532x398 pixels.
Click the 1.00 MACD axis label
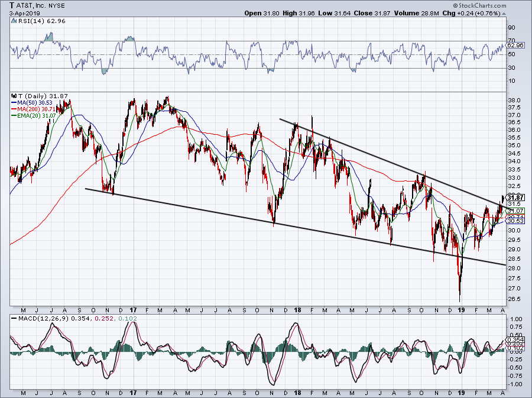pos(515,319)
